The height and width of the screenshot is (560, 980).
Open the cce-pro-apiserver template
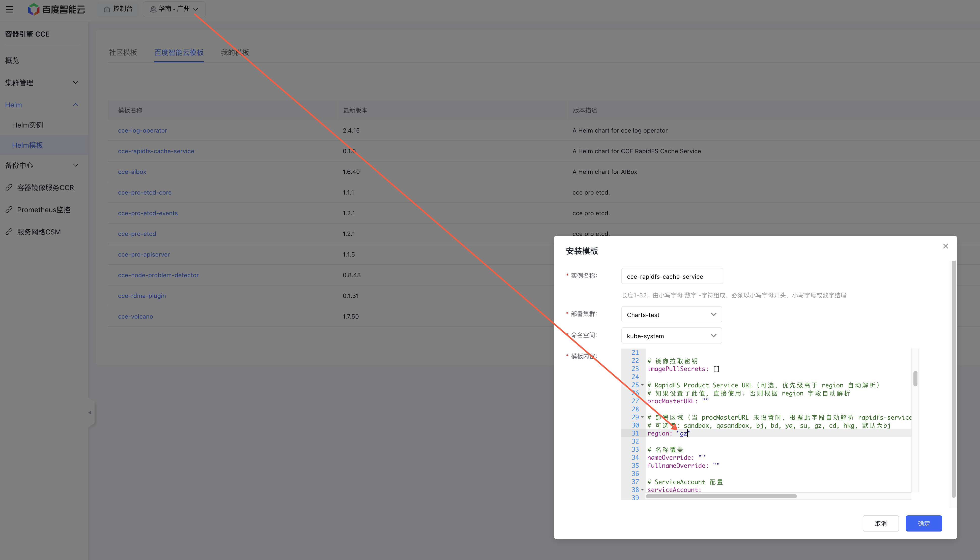click(x=143, y=255)
